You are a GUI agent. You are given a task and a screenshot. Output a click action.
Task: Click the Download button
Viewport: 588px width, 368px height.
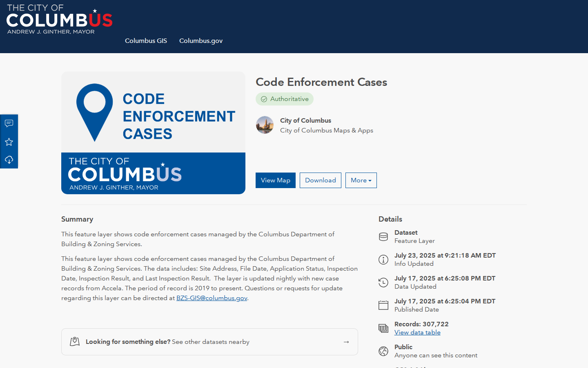point(321,180)
